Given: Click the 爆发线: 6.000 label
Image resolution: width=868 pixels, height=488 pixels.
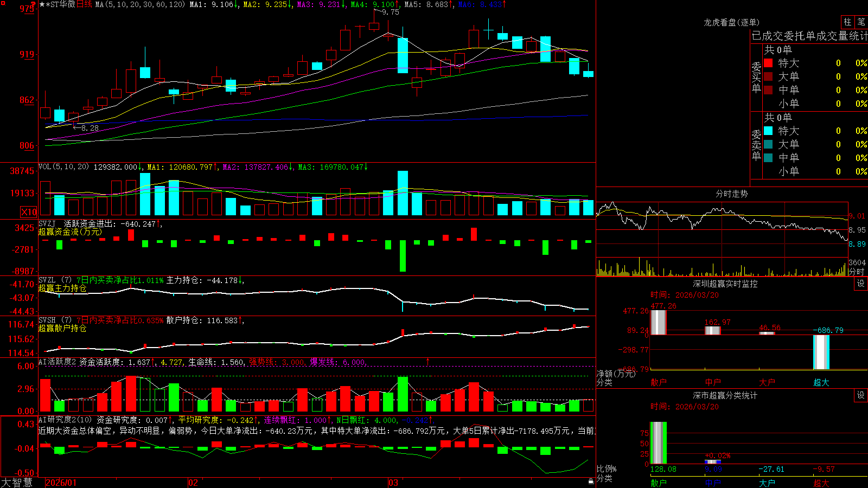Looking at the screenshot, I should pos(337,362).
